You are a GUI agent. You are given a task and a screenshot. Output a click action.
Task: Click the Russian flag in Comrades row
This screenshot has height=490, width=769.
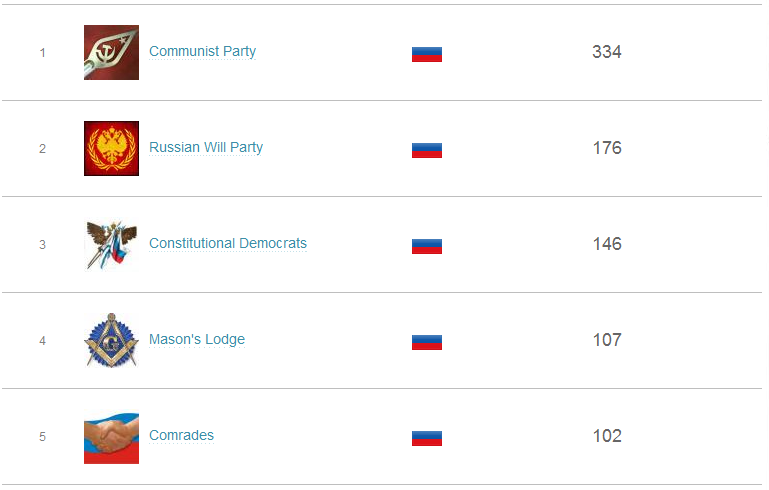coord(427,438)
